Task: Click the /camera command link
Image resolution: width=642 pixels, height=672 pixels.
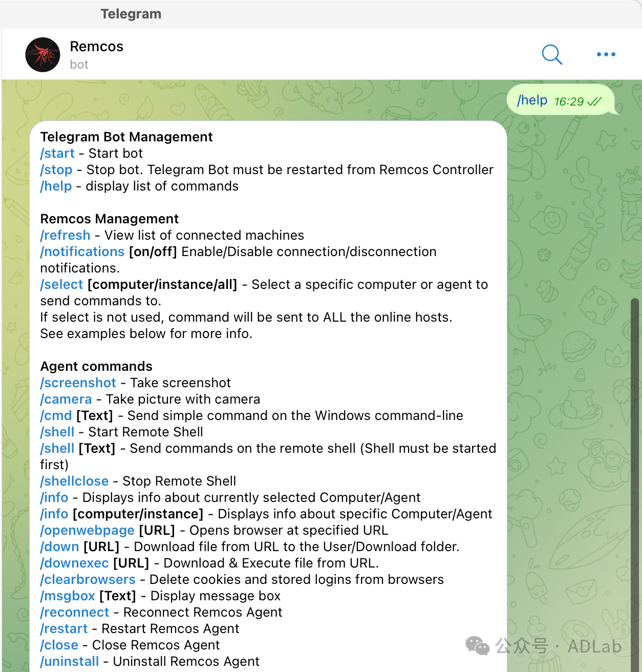Action: coord(66,399)
